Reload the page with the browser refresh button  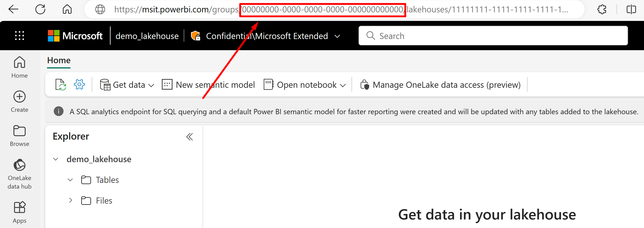(x=40, y=10)
